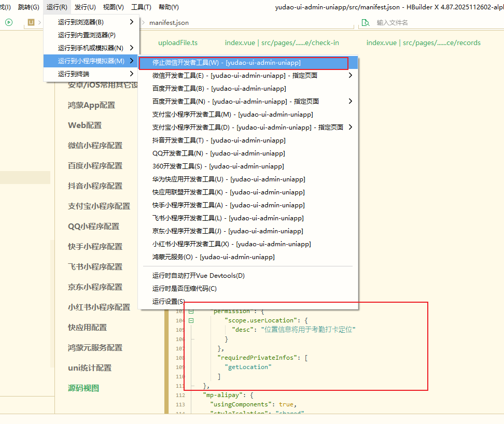Switch to uploadFile.ts tab
Screen dimensions: 504x424
pos(178,43)
